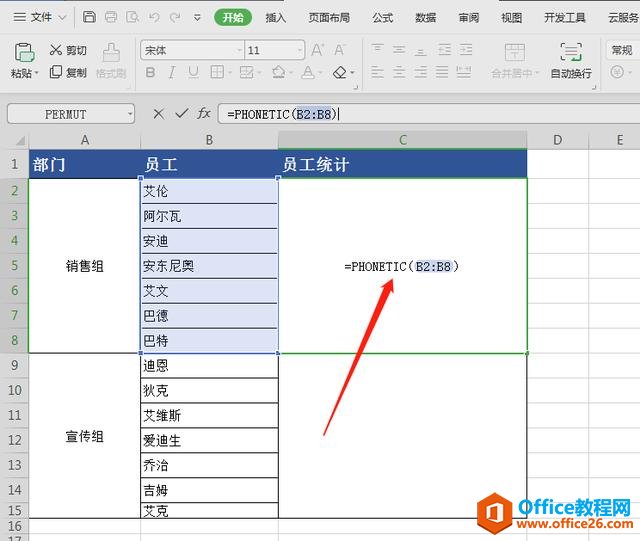Click the cell borders icon
640x541 pixels.
217,73
